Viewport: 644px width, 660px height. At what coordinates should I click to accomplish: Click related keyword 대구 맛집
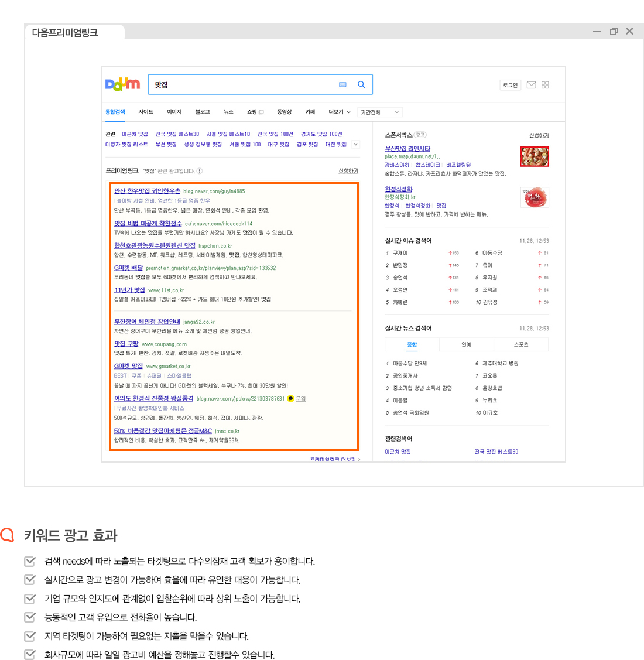(279, 145)
